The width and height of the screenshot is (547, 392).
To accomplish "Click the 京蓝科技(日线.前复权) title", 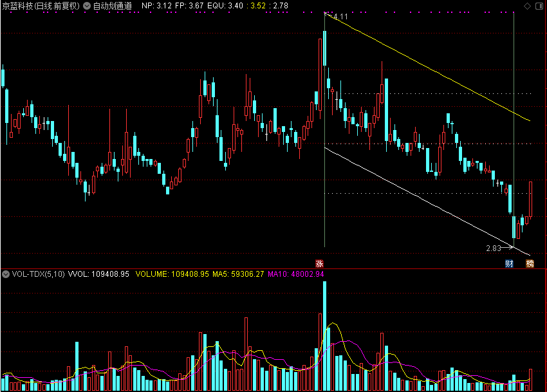I will pos(41,6).
